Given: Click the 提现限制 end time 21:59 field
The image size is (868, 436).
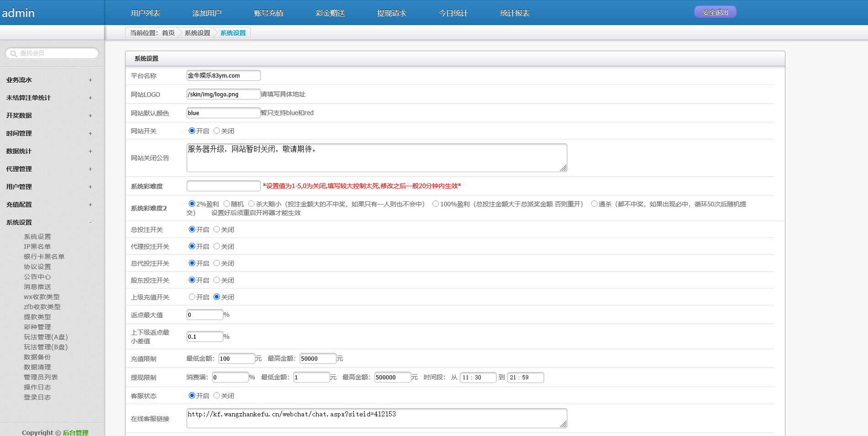Looking at the screenshot, I should (525, 378).
